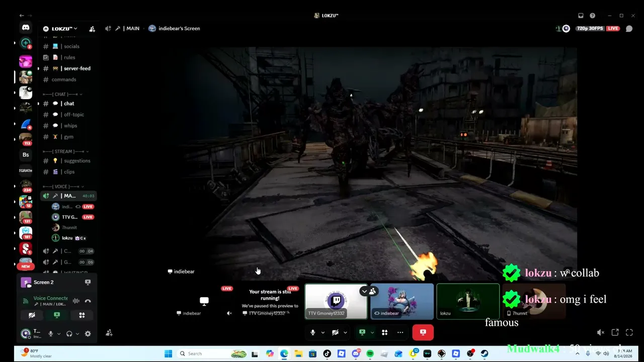Open LOKZU server dropdown menu
Viewport: 644px width, 362px height.
[x=64, y=29]
